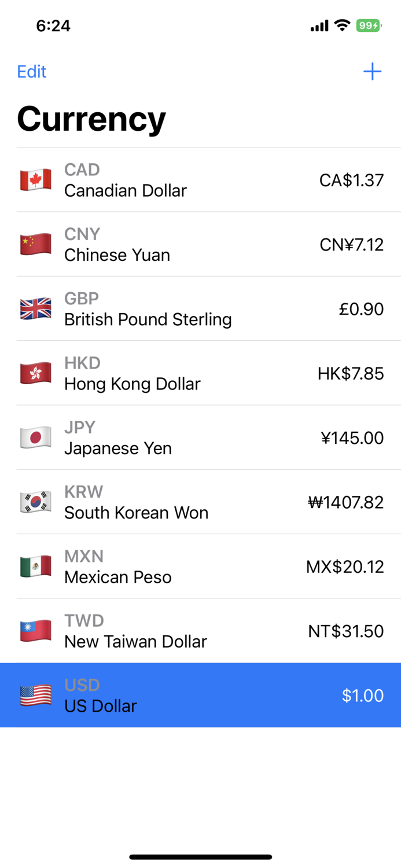The width and height of the screenshot is (401, 868).
Task: Click the Chinese flag icon
Action: coord(36,244)
